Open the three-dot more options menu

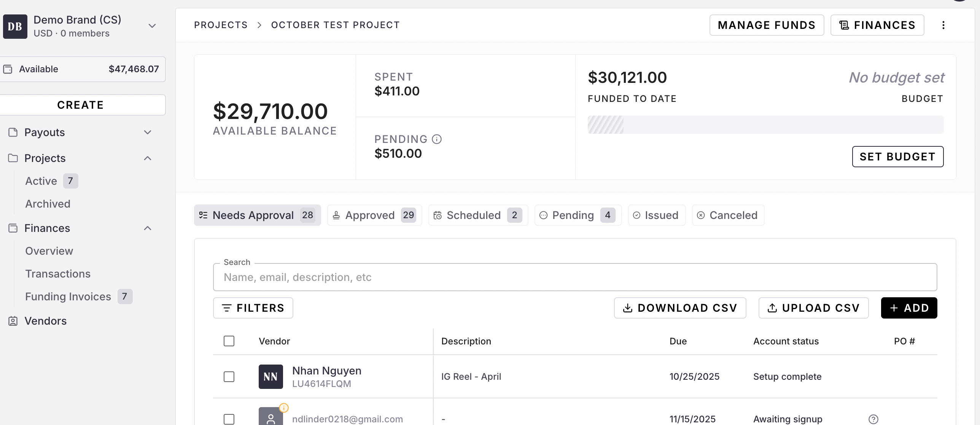coord(943,25)
